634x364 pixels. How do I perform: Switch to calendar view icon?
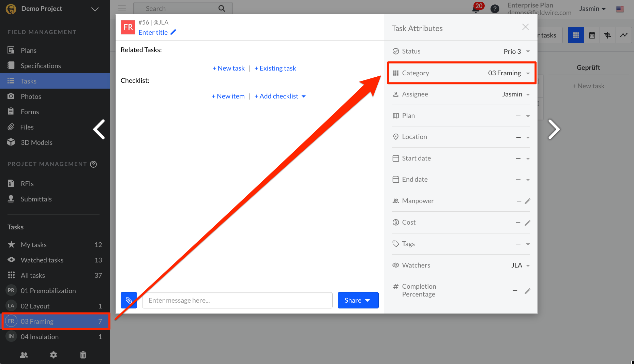[592, 35]
